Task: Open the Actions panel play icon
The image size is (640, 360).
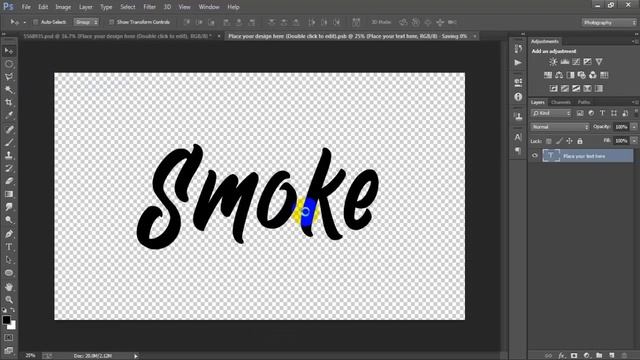Action: [518, 62]
